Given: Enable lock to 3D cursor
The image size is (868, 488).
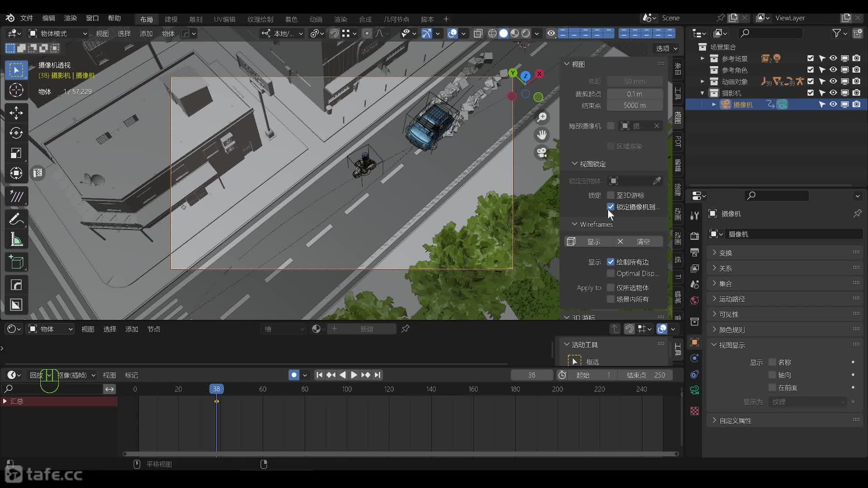Looking at the screenshot, I should click(611, 195).
